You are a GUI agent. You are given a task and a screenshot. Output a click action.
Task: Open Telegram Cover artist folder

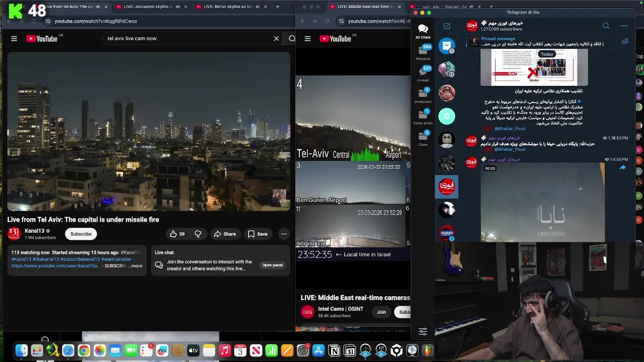tap(423, 117)
